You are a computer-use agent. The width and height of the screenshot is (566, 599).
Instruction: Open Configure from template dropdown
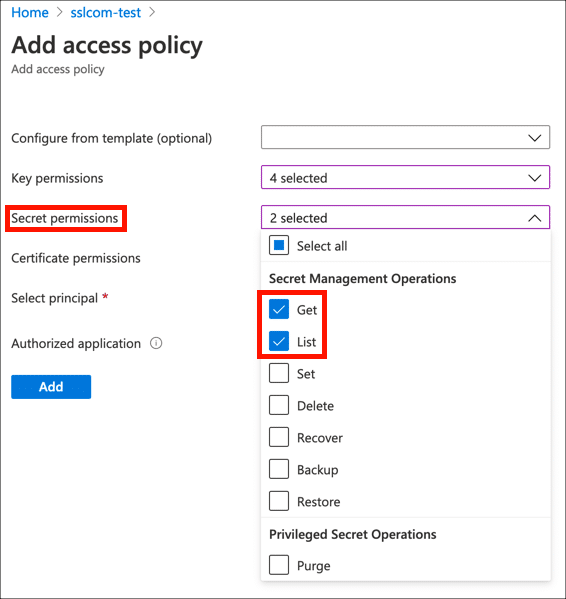click(x=405, y=137)
